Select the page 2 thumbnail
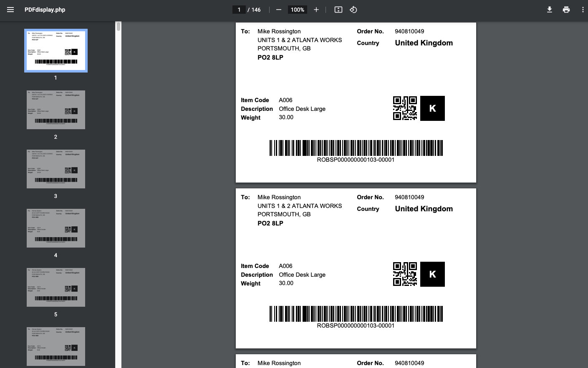 pos(56,110)
